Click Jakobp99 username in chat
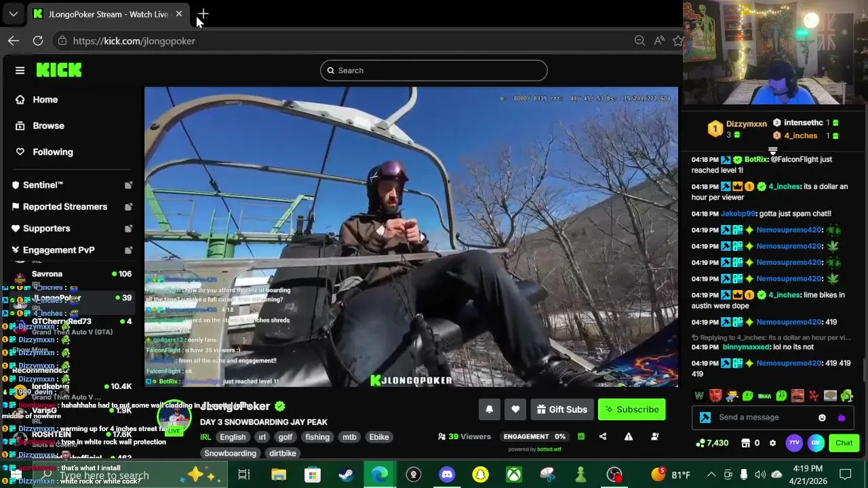868x488 pixels. click(x=738, y=213)
